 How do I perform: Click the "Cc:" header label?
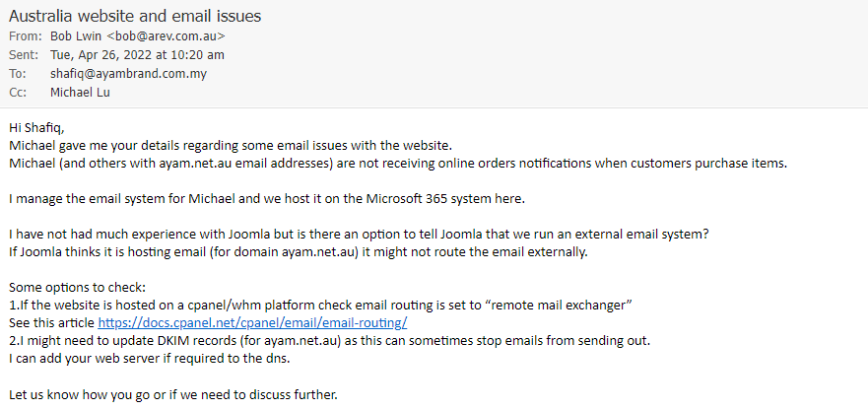[x=17, y=92]
